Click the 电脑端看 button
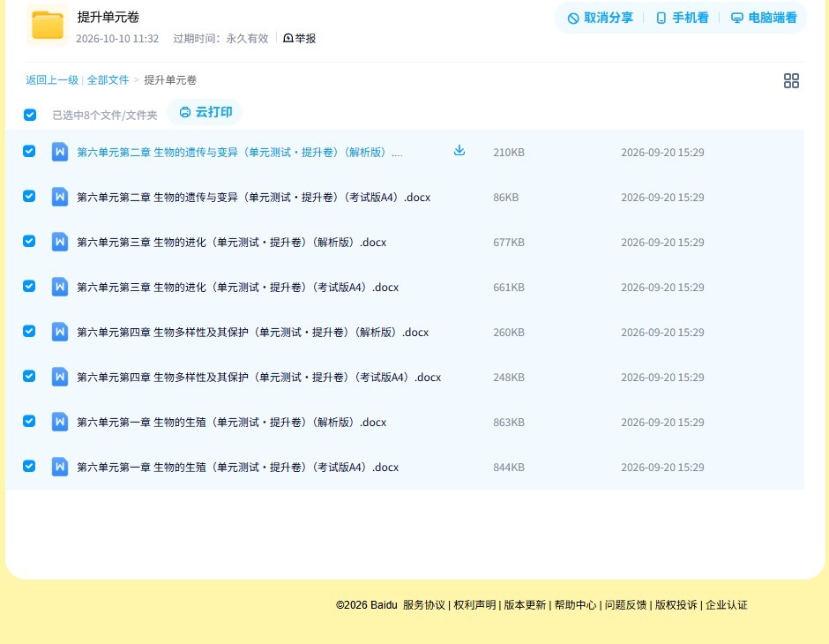Screen dimensions: 829x644 [x=764, y=18]
